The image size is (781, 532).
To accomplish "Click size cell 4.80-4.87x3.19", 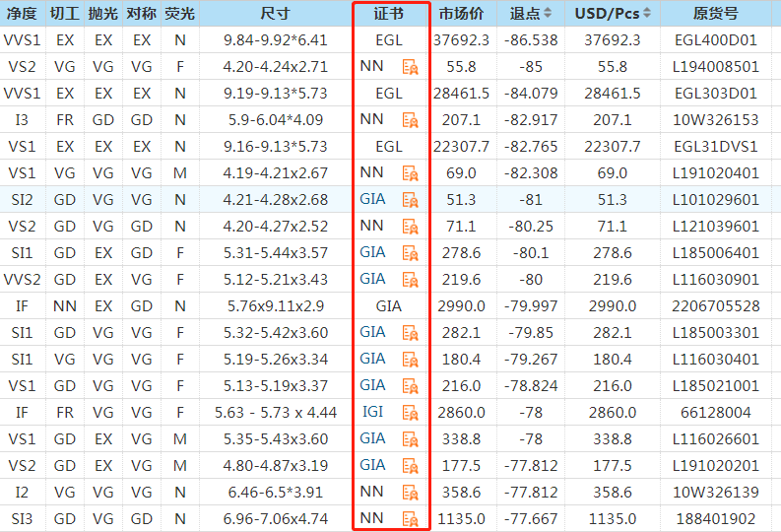I will [x=275, y=466].
